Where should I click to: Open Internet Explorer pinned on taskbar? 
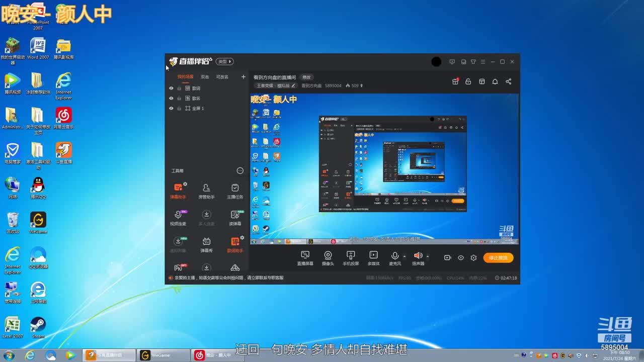[x=30, y=355]
